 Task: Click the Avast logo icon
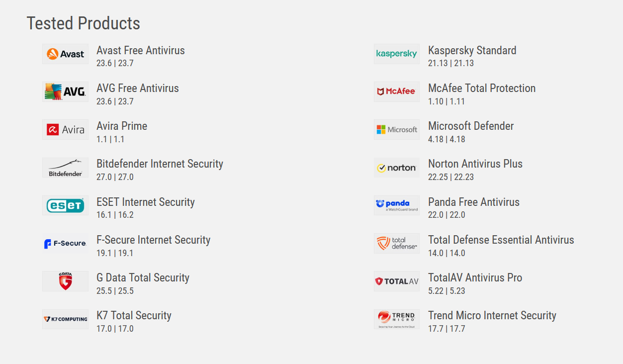pyautogui.click(x=65, y=54)
